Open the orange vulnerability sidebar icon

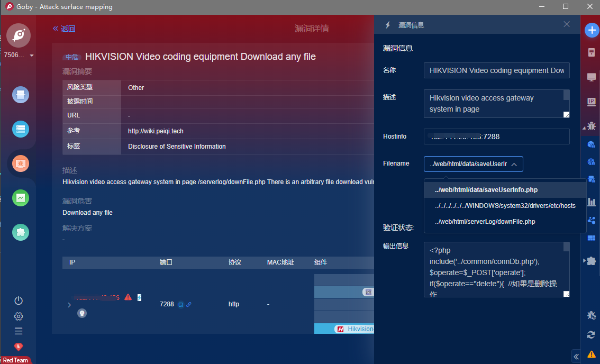(21, 163)
